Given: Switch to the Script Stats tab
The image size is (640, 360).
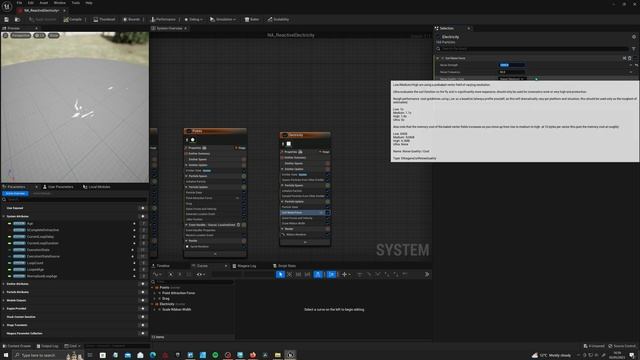Looking at the screenshot, I should click(284, 266).
